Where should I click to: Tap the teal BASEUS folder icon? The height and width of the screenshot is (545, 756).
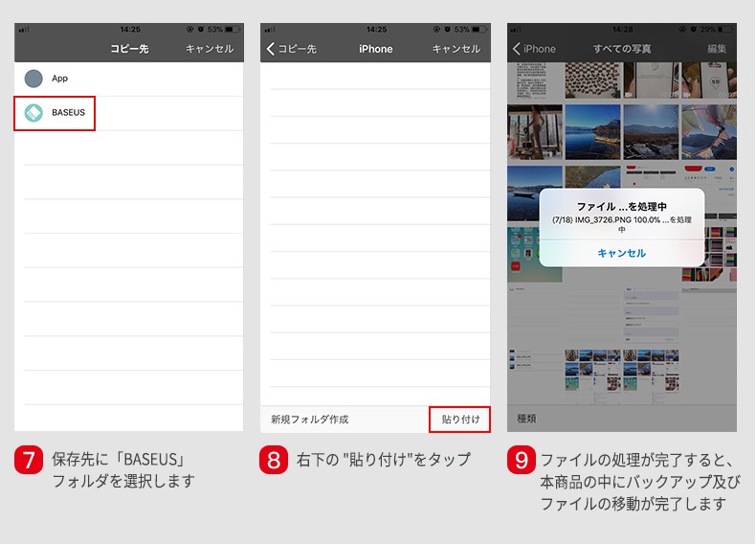click(33, 113)
